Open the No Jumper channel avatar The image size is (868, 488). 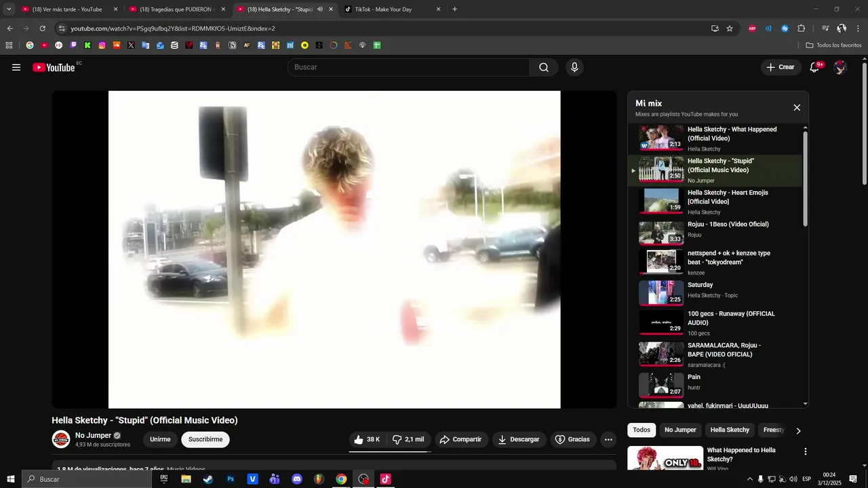click(x=61, y=439)
